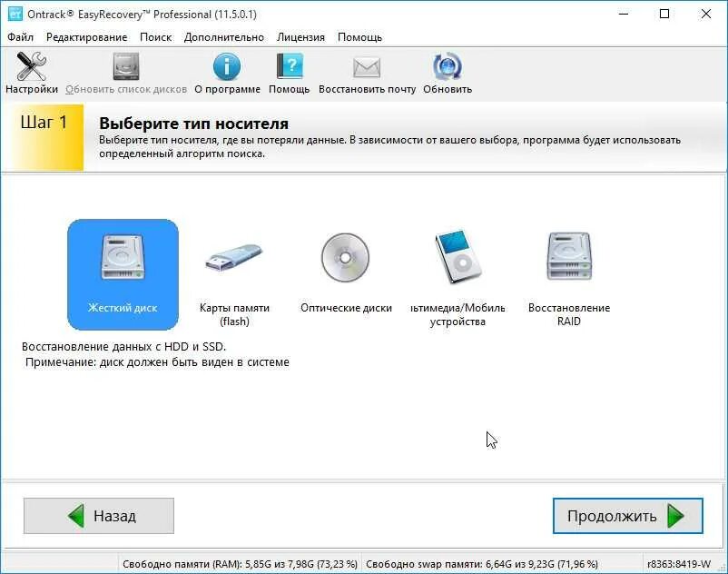Click the Свободно памяти (RAM) status text

(240, 564)
